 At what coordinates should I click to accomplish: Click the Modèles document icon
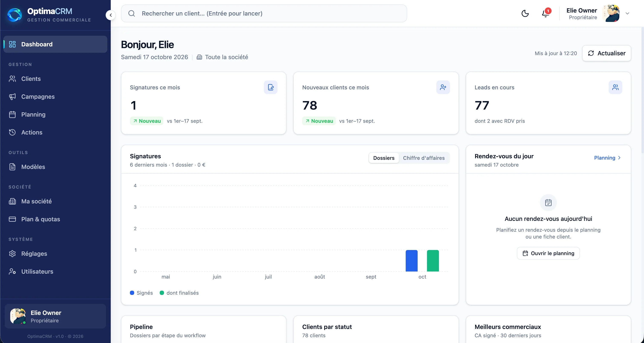tap(12, 167)
